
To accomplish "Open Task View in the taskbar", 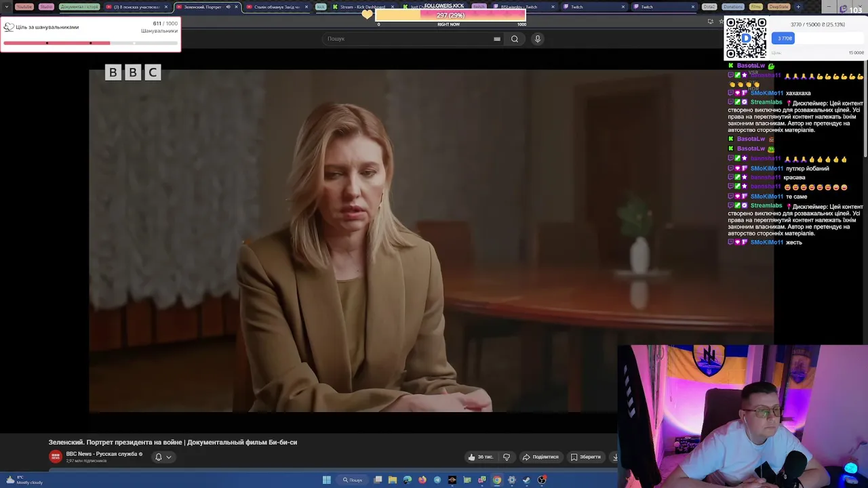I will point(378,480).
